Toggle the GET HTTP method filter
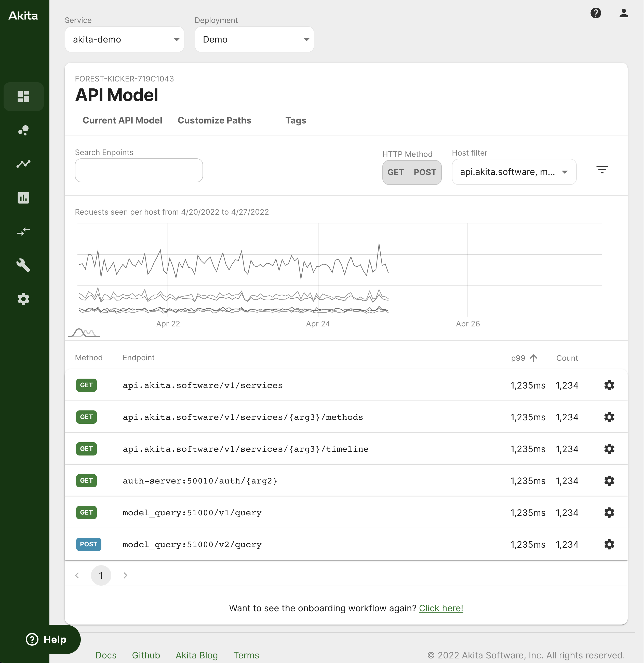Viewport: 644px width, 663px height. pos(395,172)
